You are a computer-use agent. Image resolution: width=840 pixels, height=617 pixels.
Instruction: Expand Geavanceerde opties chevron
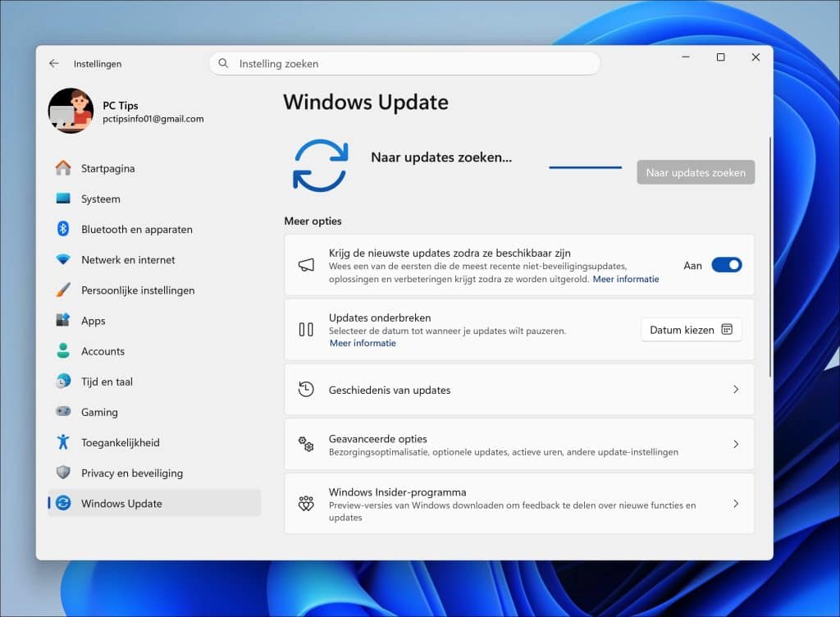(736, 444)
